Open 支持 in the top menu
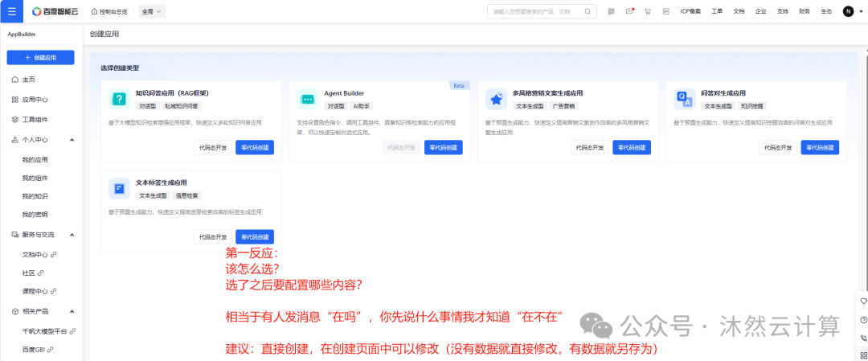 (x=782, y=11)
